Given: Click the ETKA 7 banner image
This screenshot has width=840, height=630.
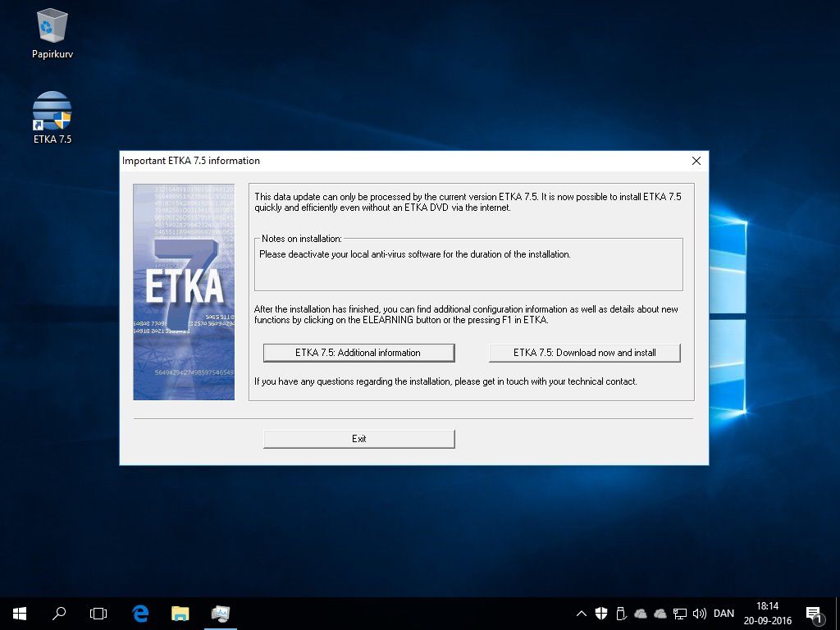Looking at the screenshot, I should point(184,292).
